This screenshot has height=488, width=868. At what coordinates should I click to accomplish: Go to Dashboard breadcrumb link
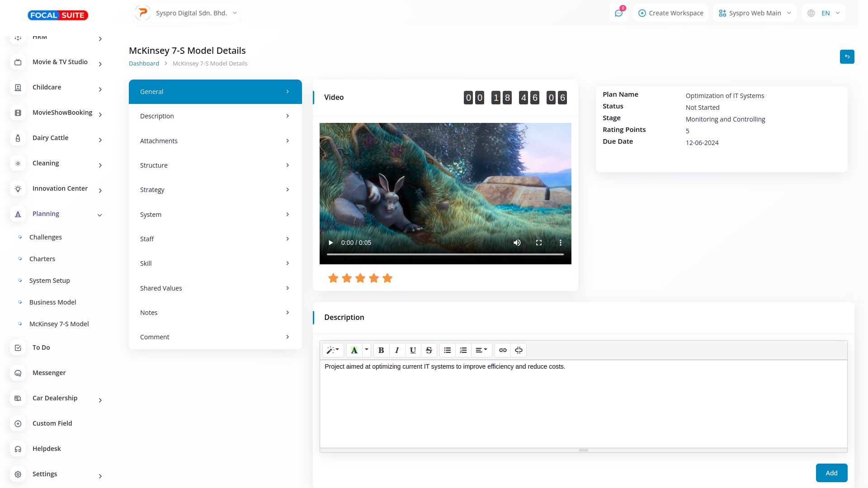tap(144, 63)
